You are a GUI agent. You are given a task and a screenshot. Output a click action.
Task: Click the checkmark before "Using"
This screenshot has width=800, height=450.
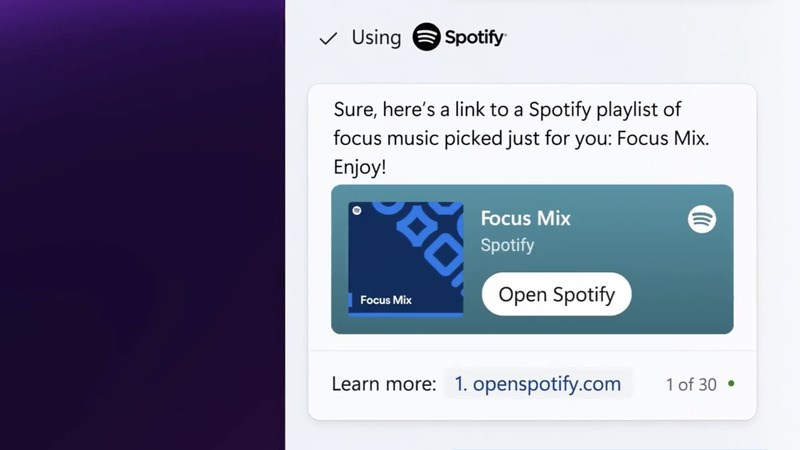pos(328,38)
